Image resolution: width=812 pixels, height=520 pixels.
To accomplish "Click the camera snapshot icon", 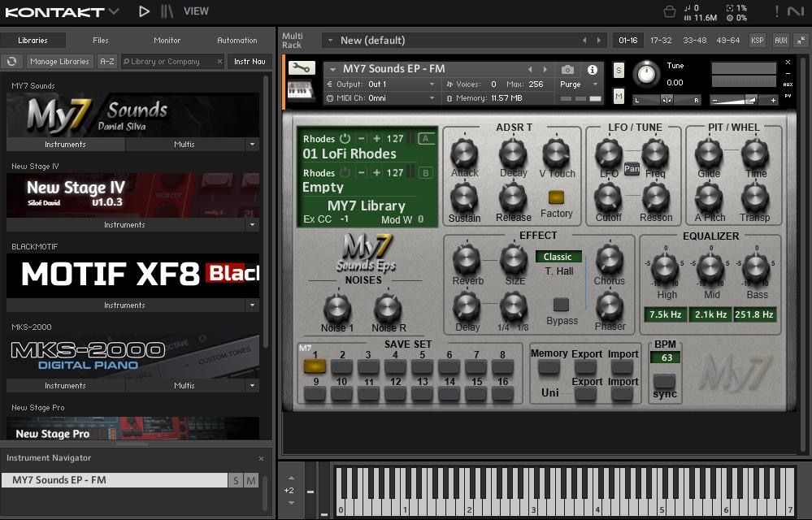I will tap(567, 69).
